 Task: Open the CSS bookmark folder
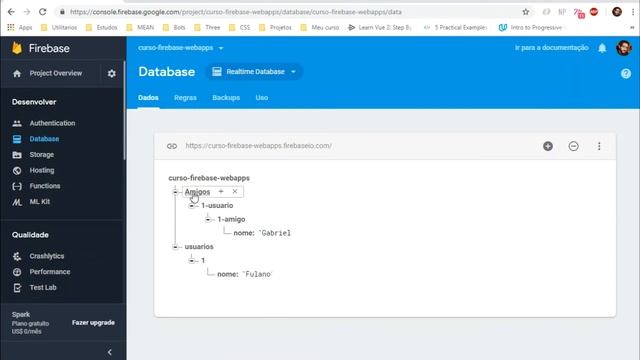[x=240, y=27]
